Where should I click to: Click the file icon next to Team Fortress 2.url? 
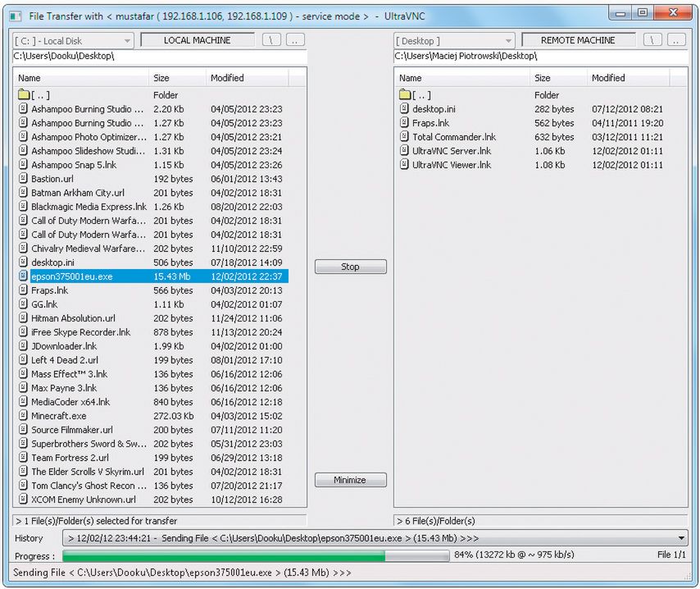tap(23, 457)
